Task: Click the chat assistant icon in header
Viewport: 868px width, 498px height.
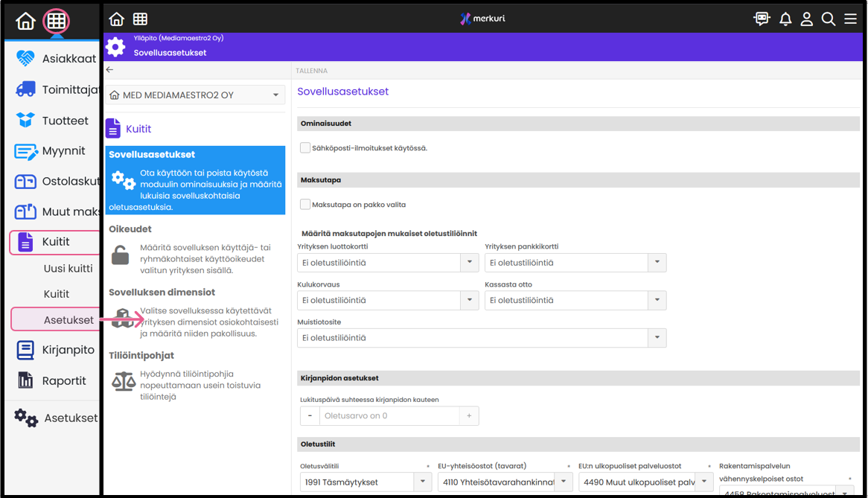Action: [762, 19]
